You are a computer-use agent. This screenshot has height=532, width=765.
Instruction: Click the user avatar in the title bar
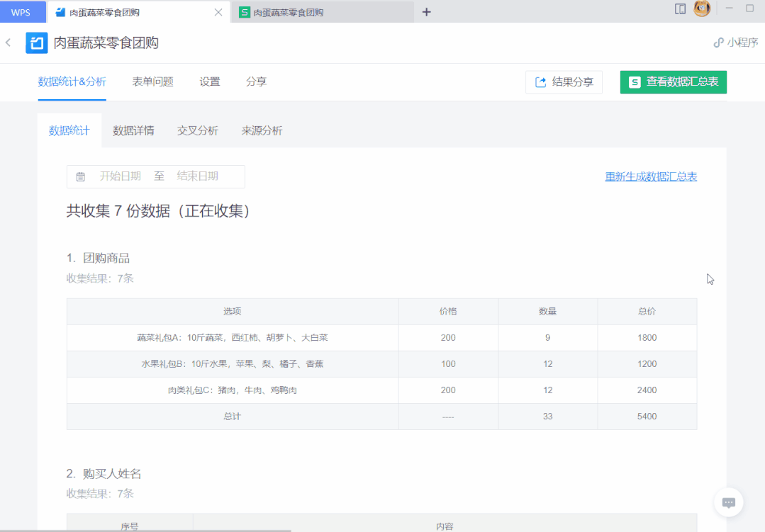click(702, 9)
